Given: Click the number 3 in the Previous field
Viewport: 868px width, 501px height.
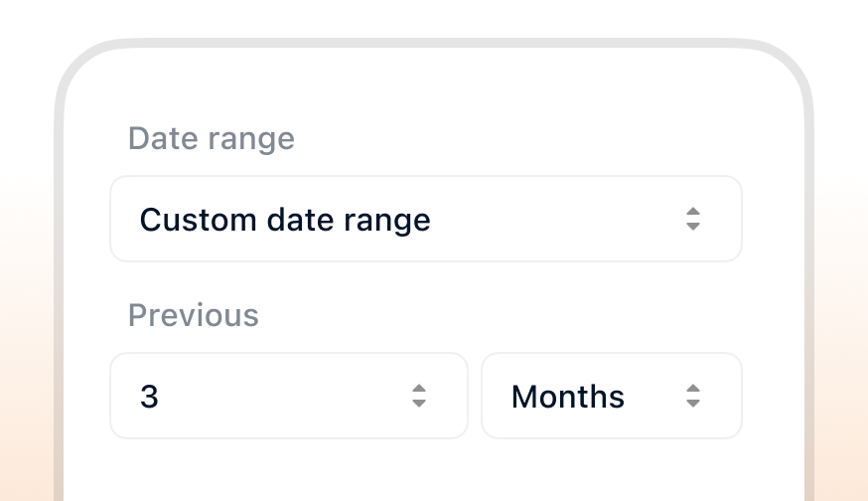Looking at the screenshot, I should [x=149, y=397].
